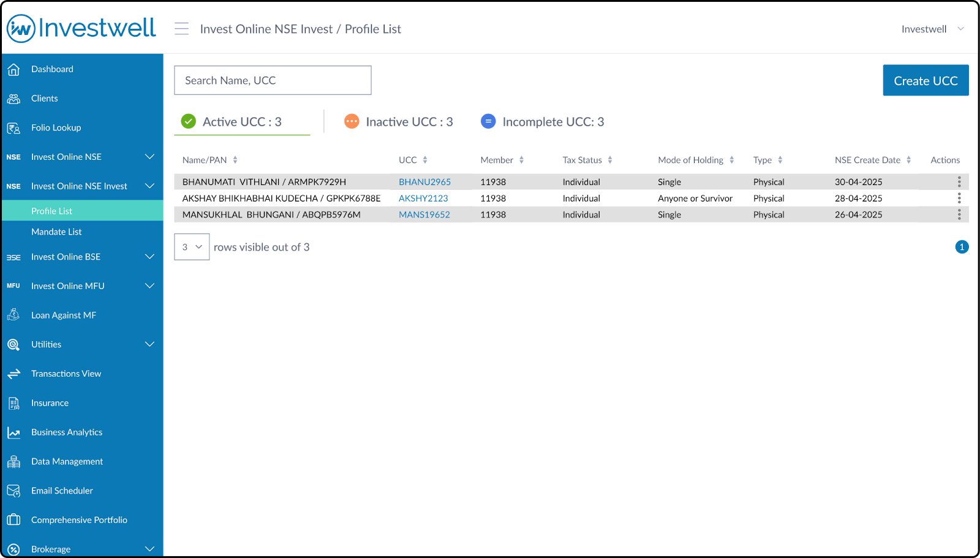Click cell MANSUKHLAL BHUNGANI / ABQPB5976M
Image resolution: width=980 pixels, height=558 pixels.
(271, 214)
